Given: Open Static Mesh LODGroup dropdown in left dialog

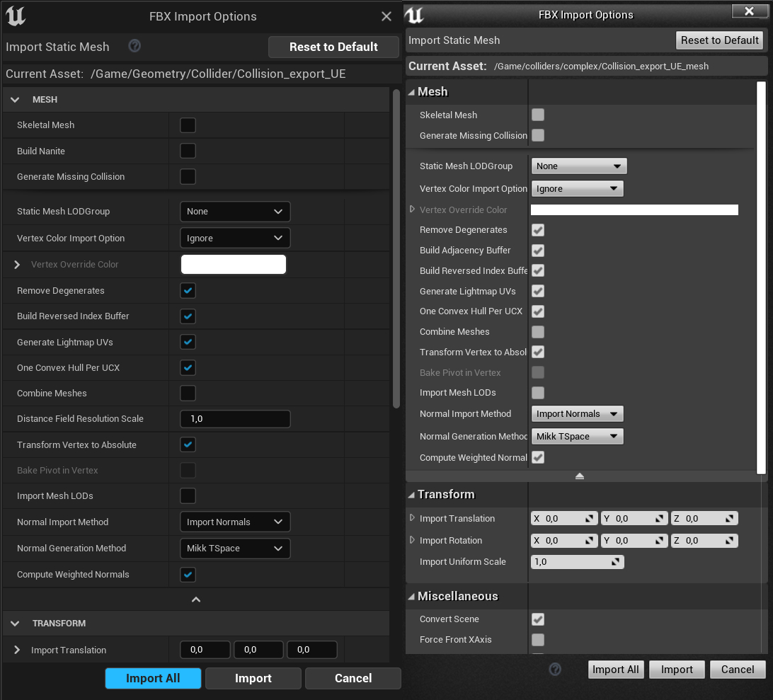Looking at the screenshot, I should tap(235, 212).
